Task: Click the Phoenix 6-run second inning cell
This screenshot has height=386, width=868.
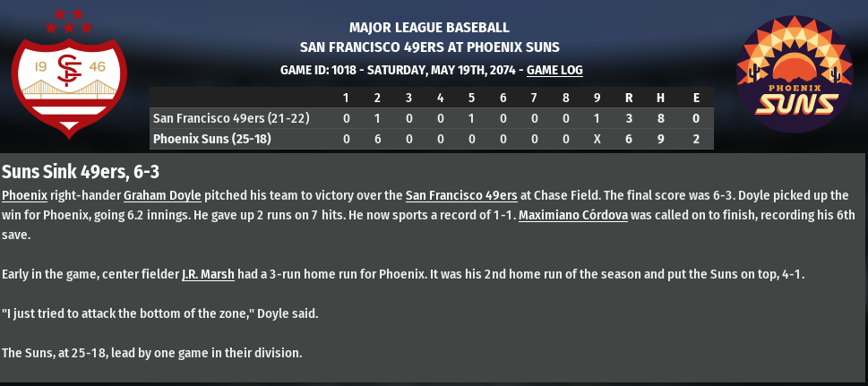Action: pos(377,139)
